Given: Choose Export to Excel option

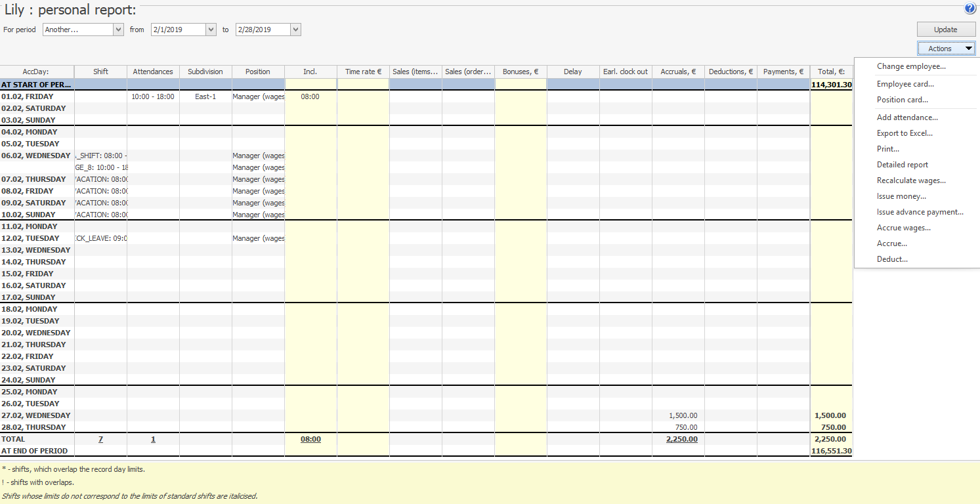Looking at the screenshot, I should [905, 133].
